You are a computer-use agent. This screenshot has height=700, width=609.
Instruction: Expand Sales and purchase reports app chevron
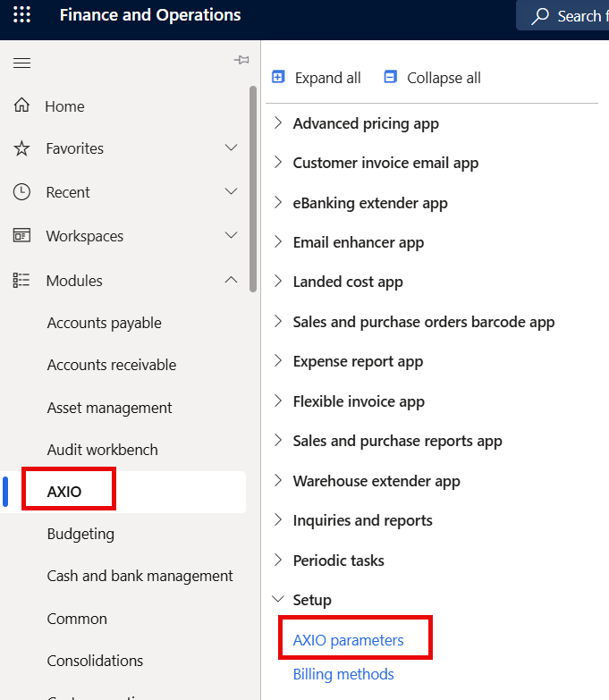coord(278,440)
